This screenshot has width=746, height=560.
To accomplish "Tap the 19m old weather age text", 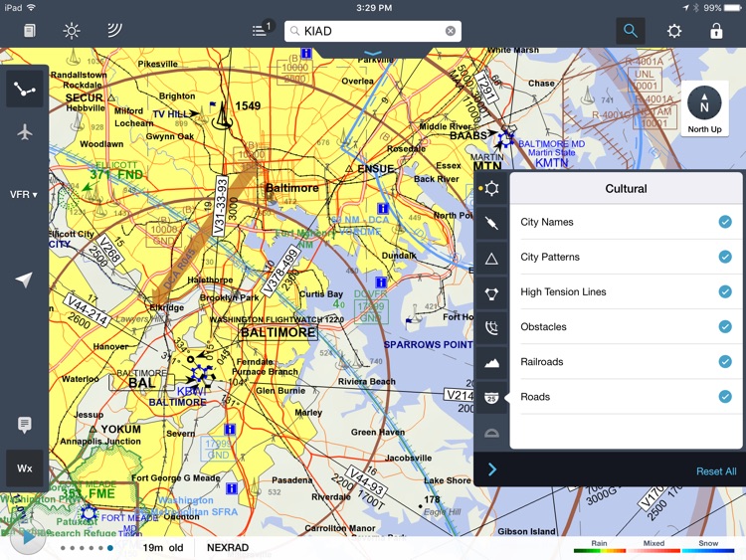I will 163,548.
